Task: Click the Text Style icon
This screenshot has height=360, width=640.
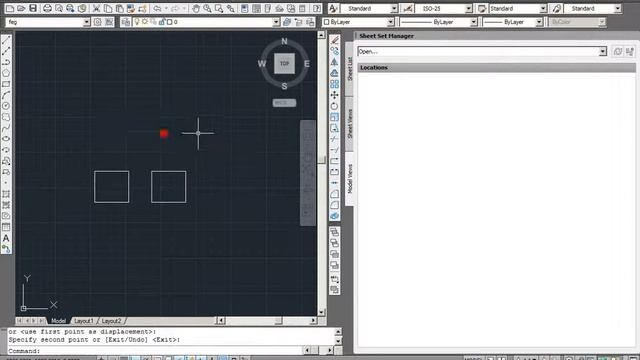Action: click(333, 8)
